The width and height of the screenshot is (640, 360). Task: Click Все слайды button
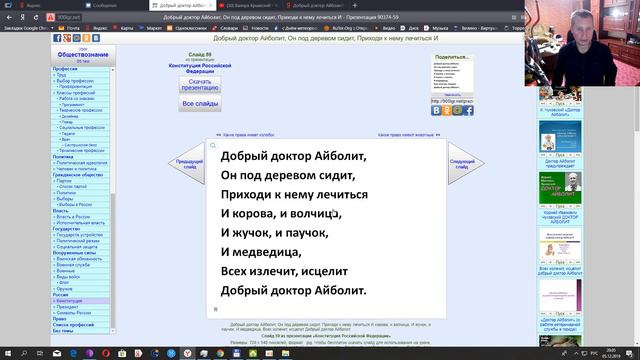coord(200,104)
